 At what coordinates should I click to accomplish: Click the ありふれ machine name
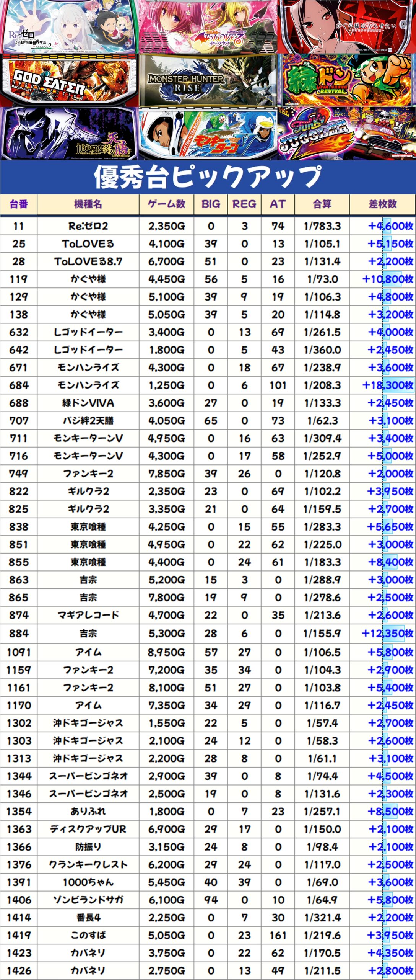(88, 811)
